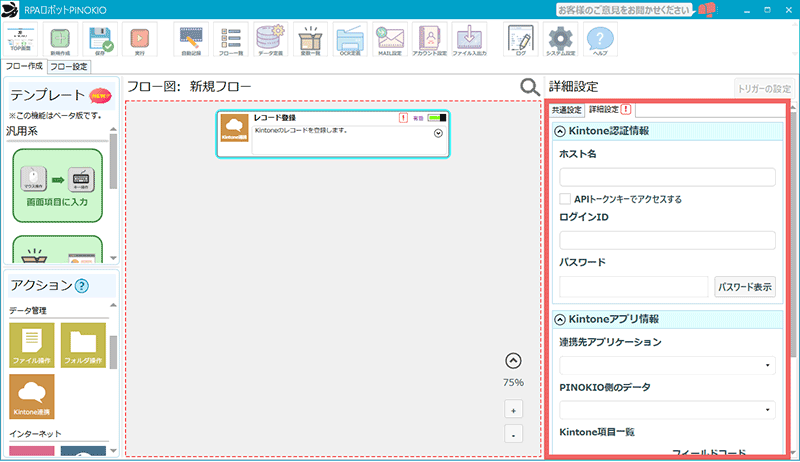This screenshot has width=800, height=462.
Task: Click the ホスト名 input field
Action: coord(667,177)
